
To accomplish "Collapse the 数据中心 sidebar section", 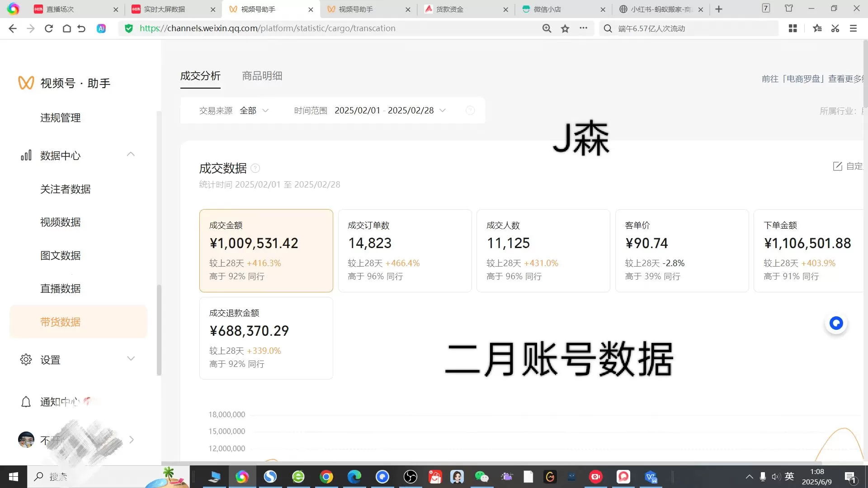I will click(131, 154).
